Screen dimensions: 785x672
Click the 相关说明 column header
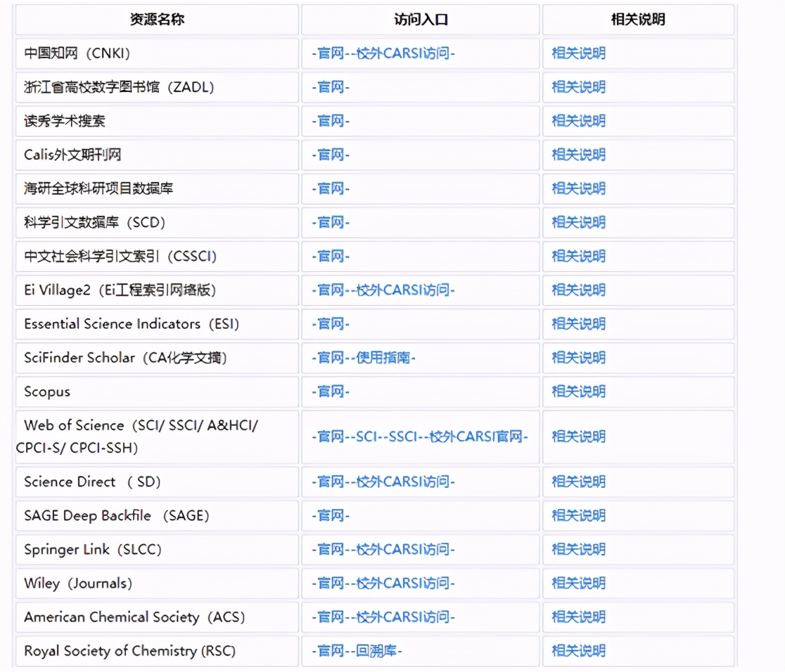pos(638,20)
